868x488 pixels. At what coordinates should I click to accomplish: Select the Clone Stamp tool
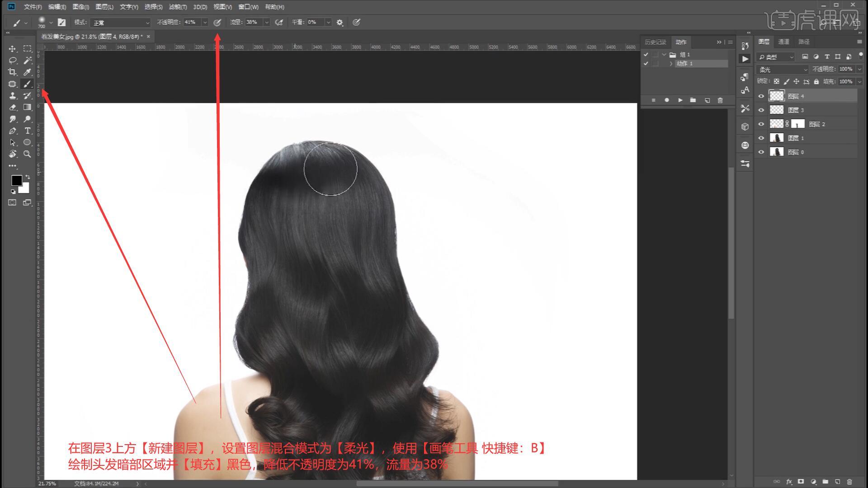coord(12,95)
